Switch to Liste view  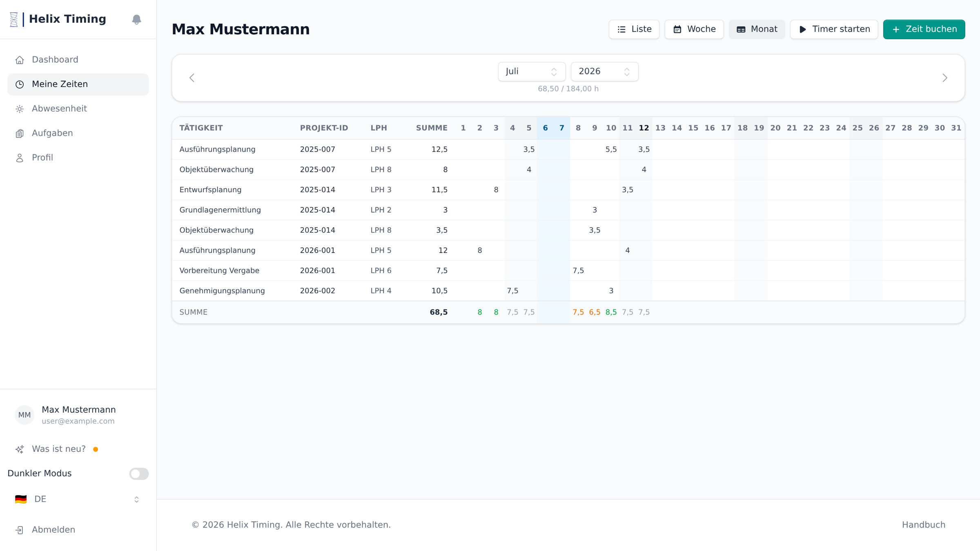tap(634, 29)
